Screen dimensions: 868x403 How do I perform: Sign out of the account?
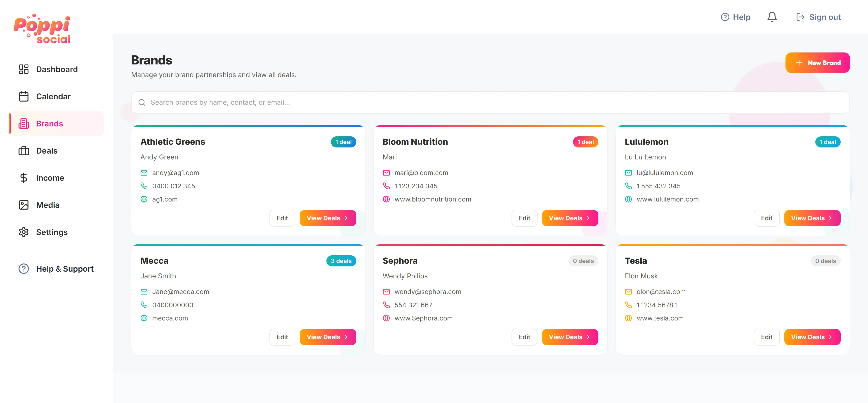(818, 17)
